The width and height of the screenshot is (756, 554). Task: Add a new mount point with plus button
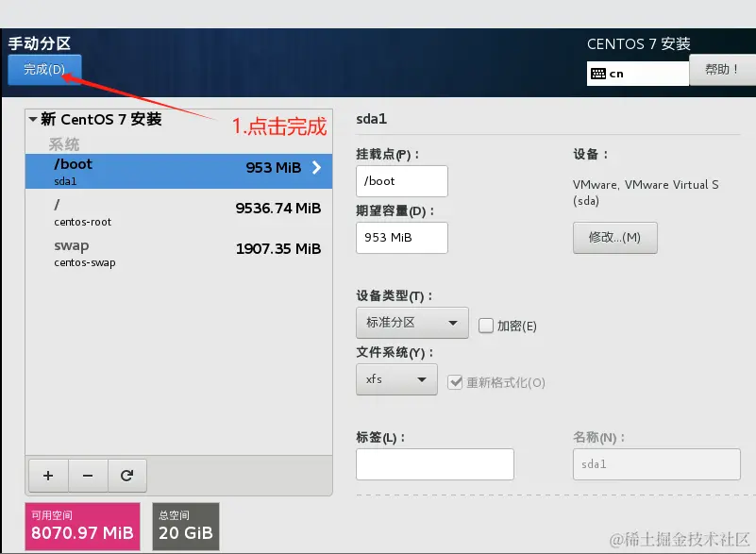click(x=48, y=476)
